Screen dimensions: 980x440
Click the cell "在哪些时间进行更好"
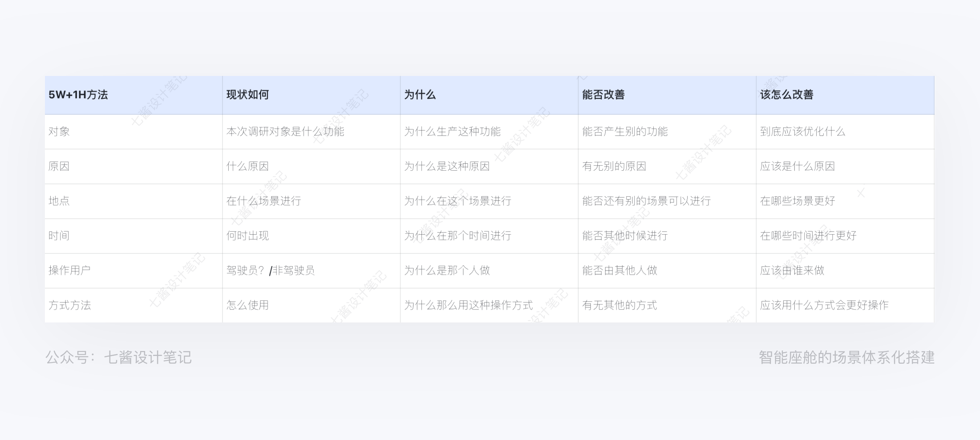845,236
